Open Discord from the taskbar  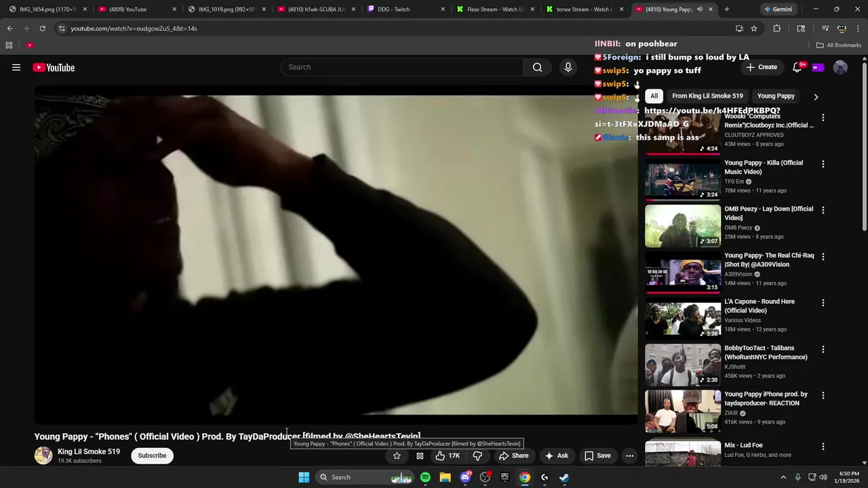[x=465, y=477]
